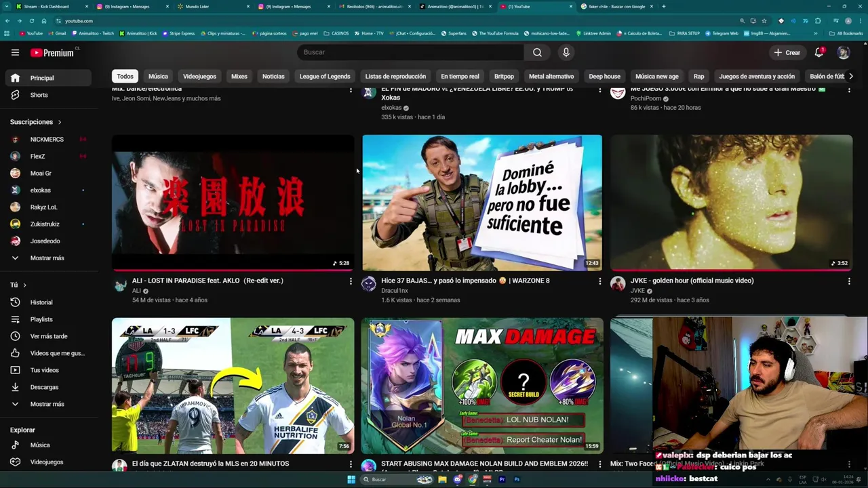Open Historial in the sidebar
Image resolution: width=868 pixels, height=488 pixels.
pyautogui.click(x=49, y=302)
